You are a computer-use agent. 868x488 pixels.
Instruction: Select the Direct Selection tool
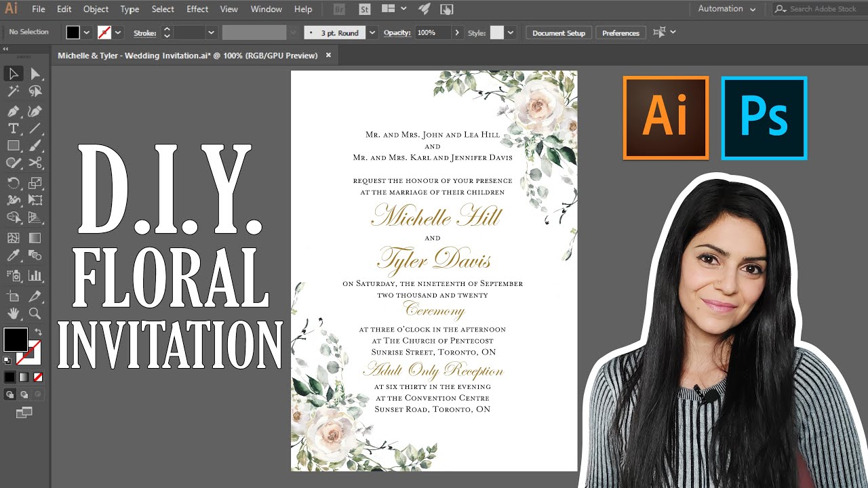tap(35, 73)
